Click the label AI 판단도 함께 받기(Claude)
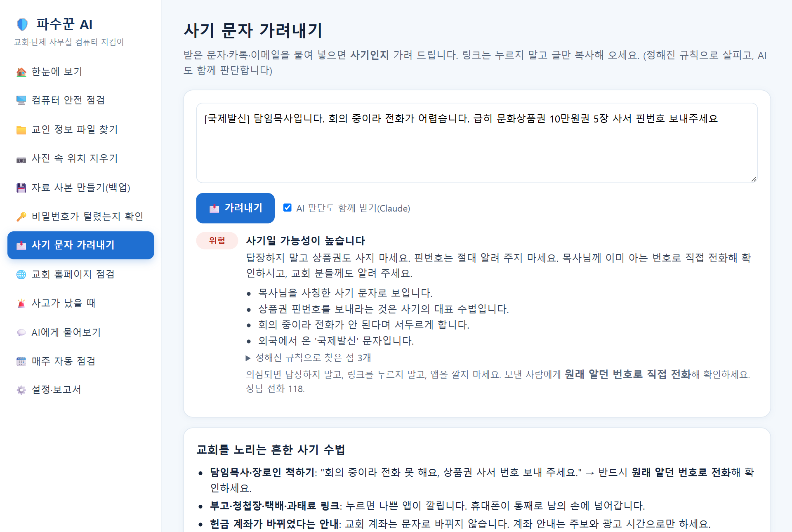Viewport: 792px width, 532px height. pos(353,208)
